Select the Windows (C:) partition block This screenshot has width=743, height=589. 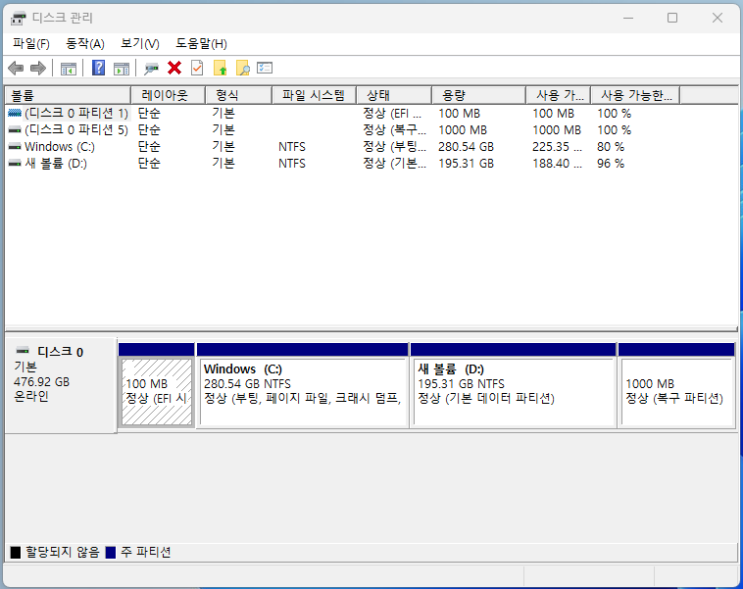(x=302, y=391)
